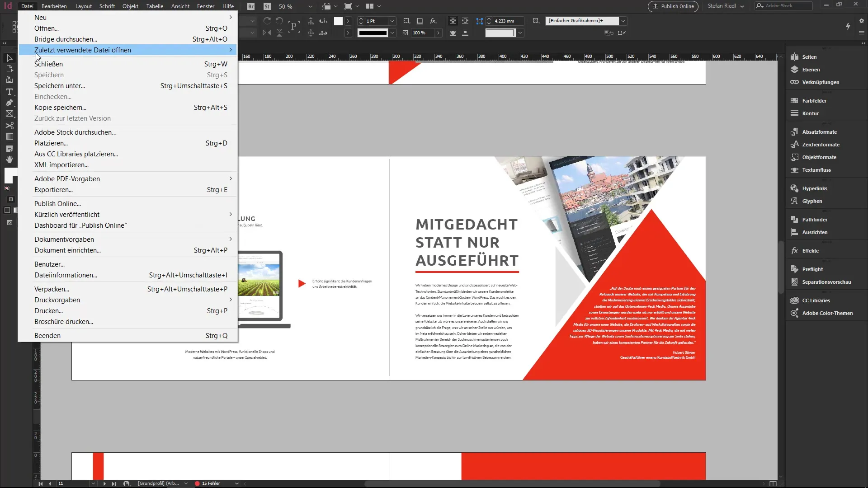Open the Seiten panel
The width and height of the screenshot is (868, 488).
click(809, 57)
